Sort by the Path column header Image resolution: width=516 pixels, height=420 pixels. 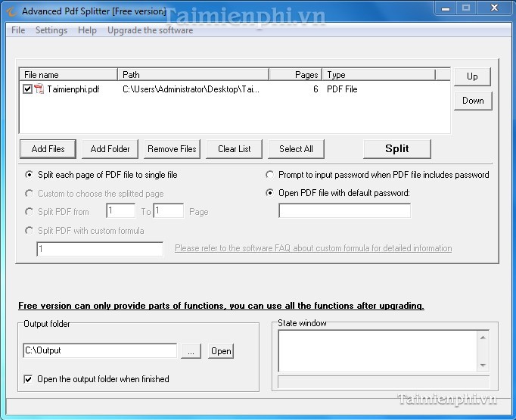point(193,75)
